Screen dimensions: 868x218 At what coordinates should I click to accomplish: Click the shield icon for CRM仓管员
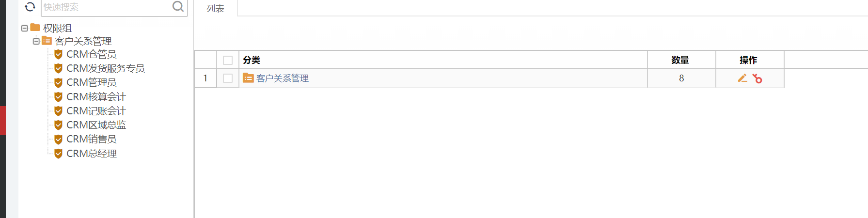[x=58, y=54]
